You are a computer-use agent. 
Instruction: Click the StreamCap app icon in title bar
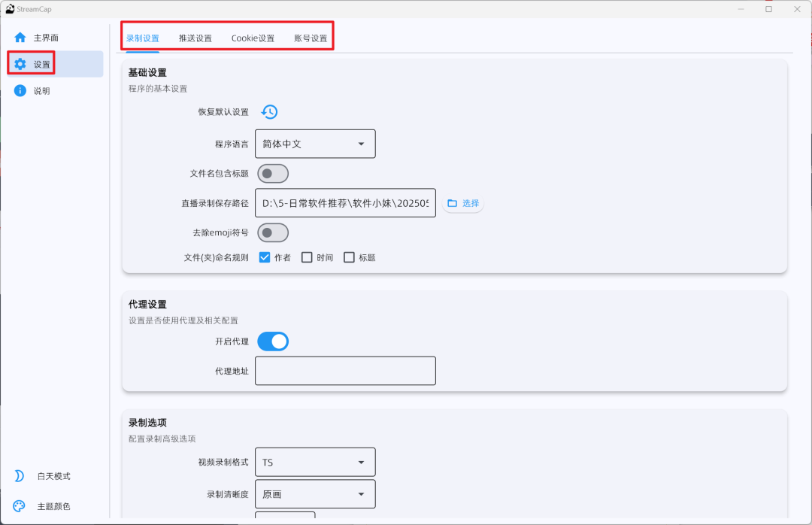pyautogui.click(x=10, y=9)
